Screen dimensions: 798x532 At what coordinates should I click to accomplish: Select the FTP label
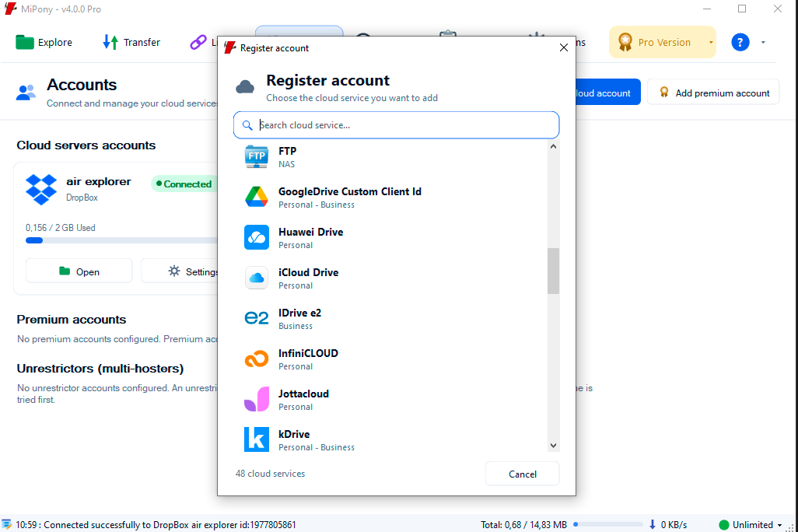pos(287,151)
